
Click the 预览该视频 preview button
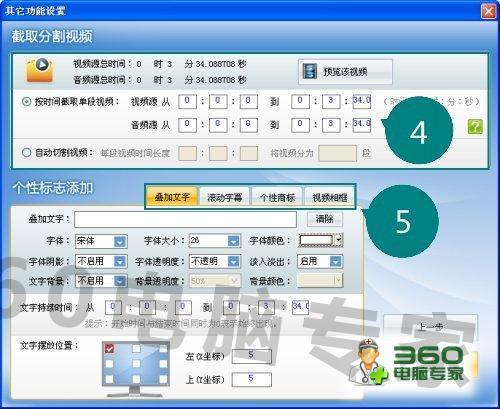(345, 71)
